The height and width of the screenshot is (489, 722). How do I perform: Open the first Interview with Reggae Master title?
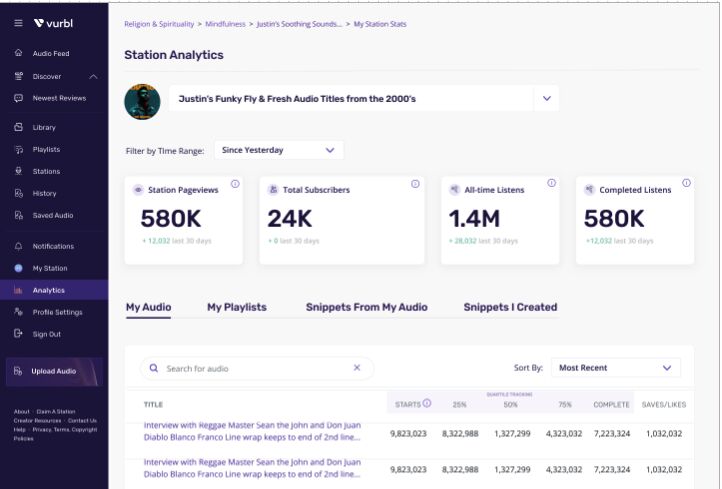coord(252,431)
